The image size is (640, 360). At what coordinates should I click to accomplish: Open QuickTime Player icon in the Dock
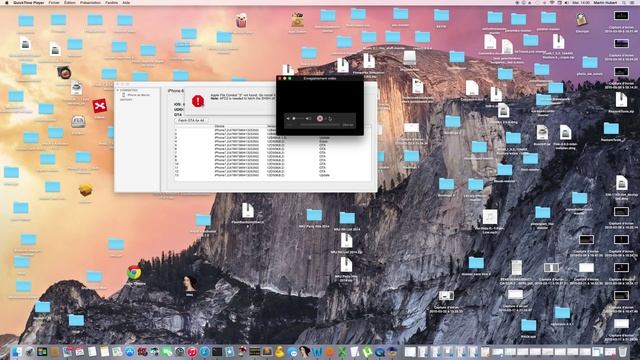coord(380,352)
